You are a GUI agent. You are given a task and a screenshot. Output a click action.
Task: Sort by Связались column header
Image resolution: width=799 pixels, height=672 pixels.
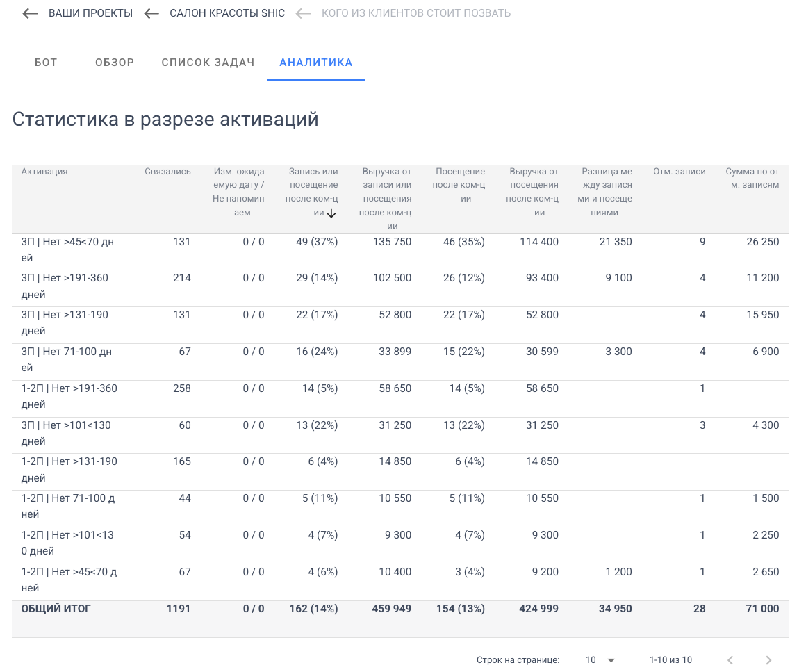tap(167, 172)
